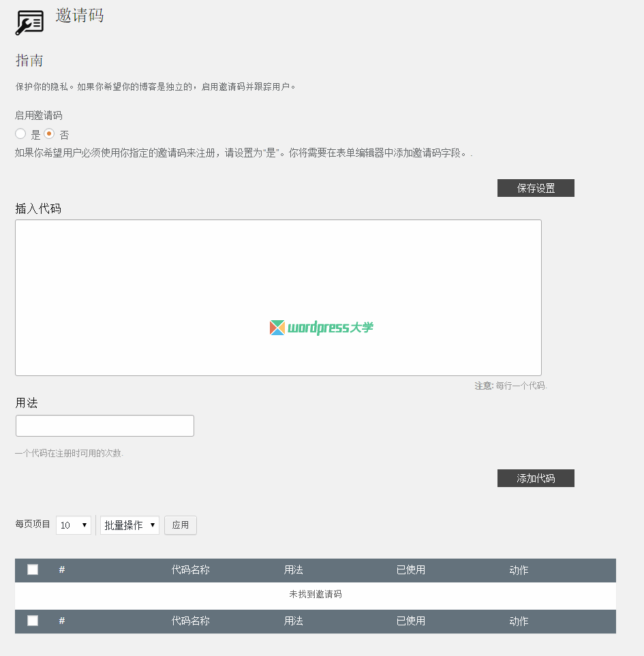
Task: Click the 应用 button
Action: 181,525
